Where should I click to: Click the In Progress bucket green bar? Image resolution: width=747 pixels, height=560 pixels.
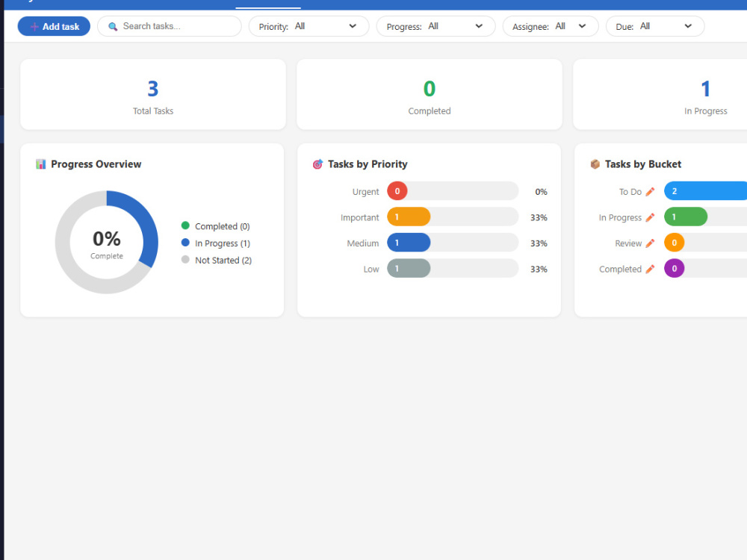pyautogui.click(x=686, y=217)
